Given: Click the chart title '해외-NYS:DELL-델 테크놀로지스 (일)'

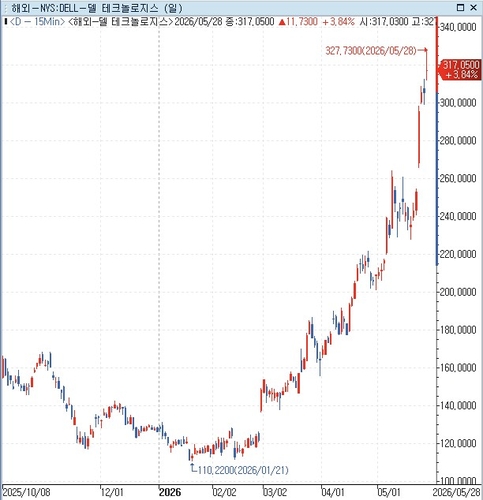Looking at the screenshot, I should point(97,8).
